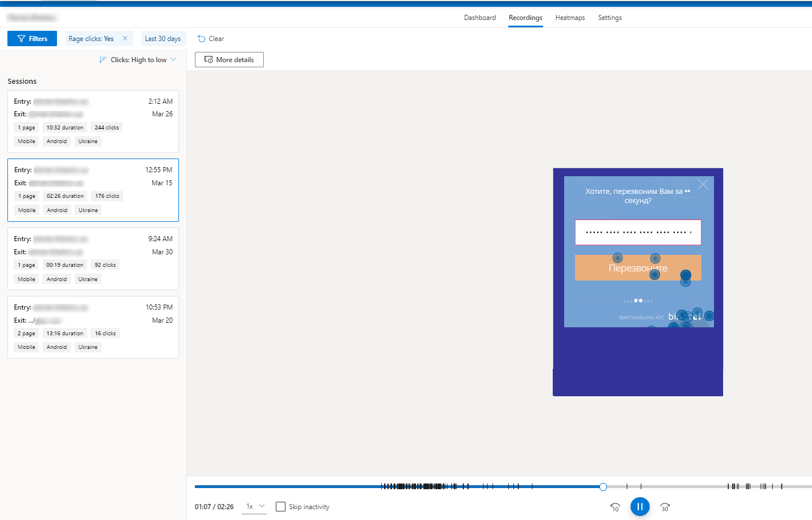This screenshot has width=812, height=520.
Task: Click the 9:24 AM session time
Action: click(161, 239)
